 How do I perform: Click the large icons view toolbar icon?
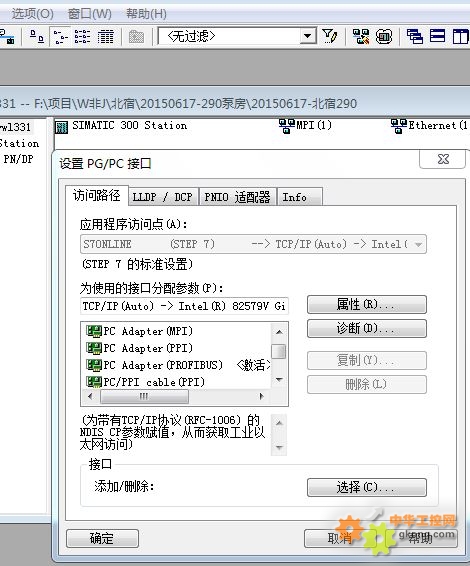click(x=37, y=36)
